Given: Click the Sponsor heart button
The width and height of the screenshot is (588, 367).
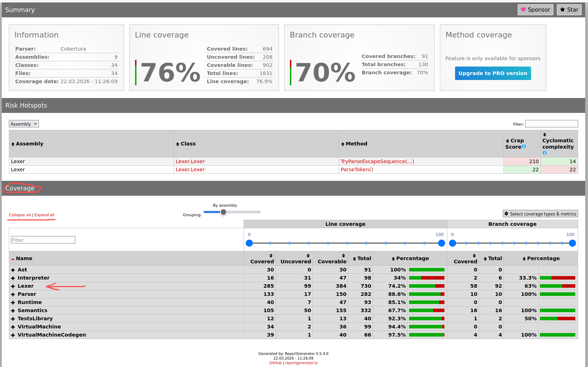Looking at the screenshot, I should (x=535, y=10).
